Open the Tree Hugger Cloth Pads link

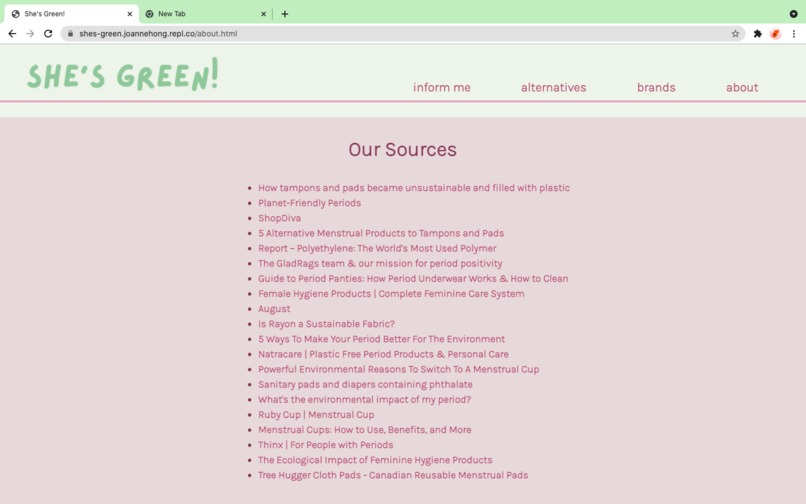[393, 475]
